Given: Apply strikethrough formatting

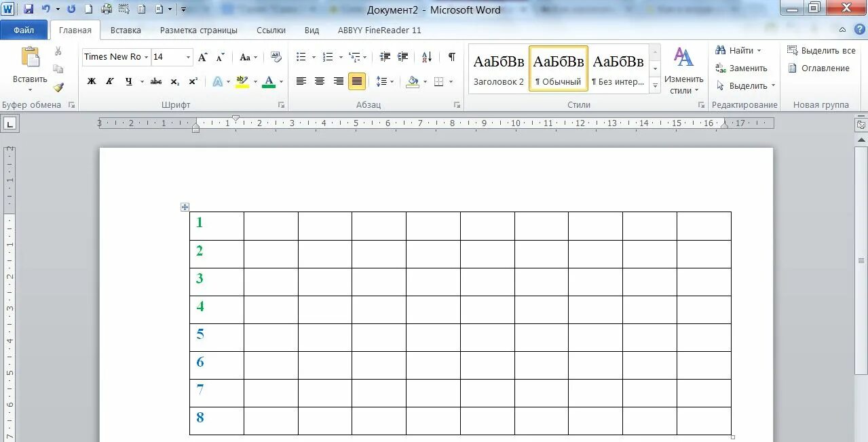Looking at the screenshot, I should coord(156,81).
